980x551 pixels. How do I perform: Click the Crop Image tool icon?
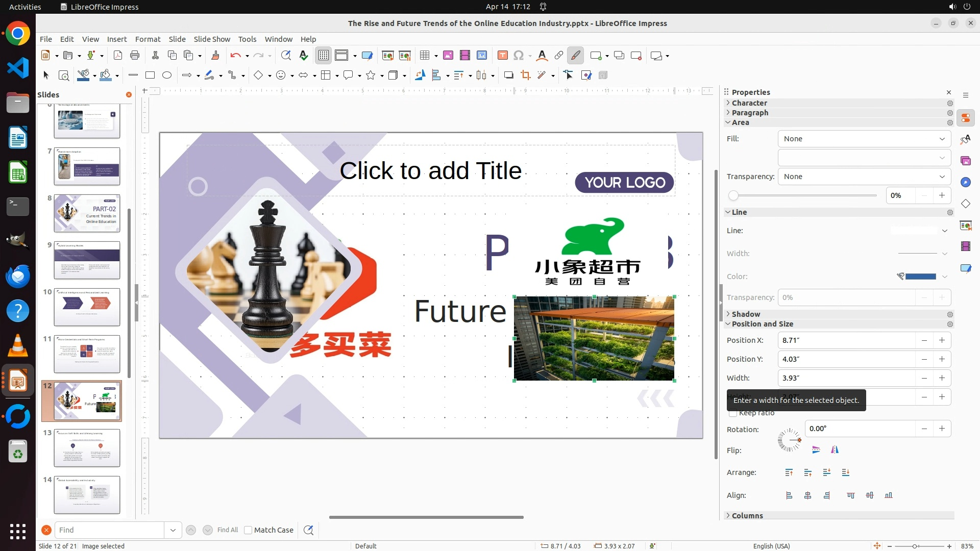point(525,76)
